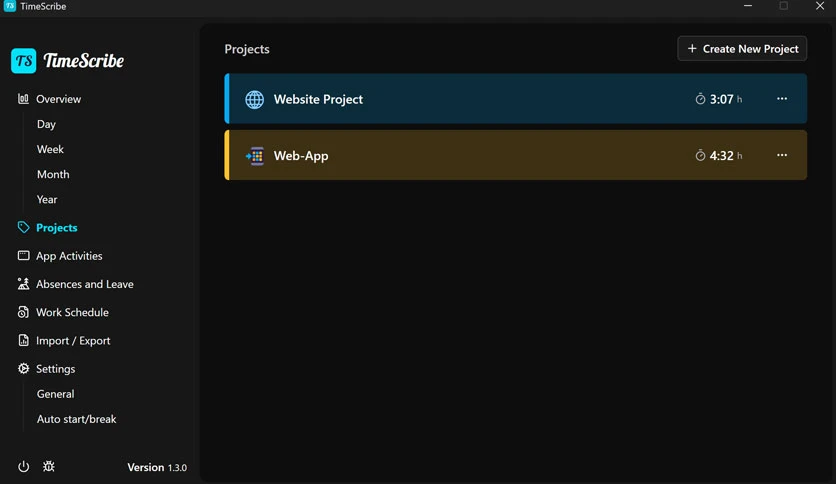Screen dimensions: 836x484
Task: Go to Absences and Leave
Action: [84, 284]
